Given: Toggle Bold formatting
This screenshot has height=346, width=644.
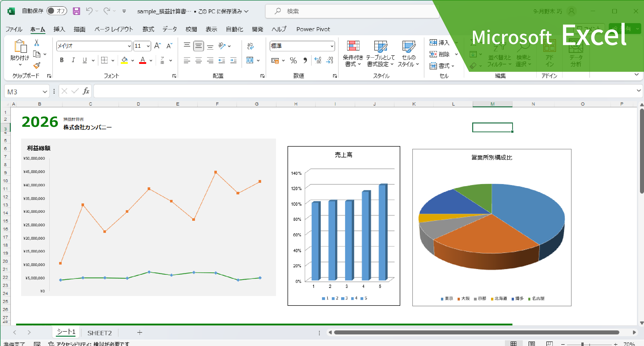Looking at the screenshot, I should coord(62,60).
